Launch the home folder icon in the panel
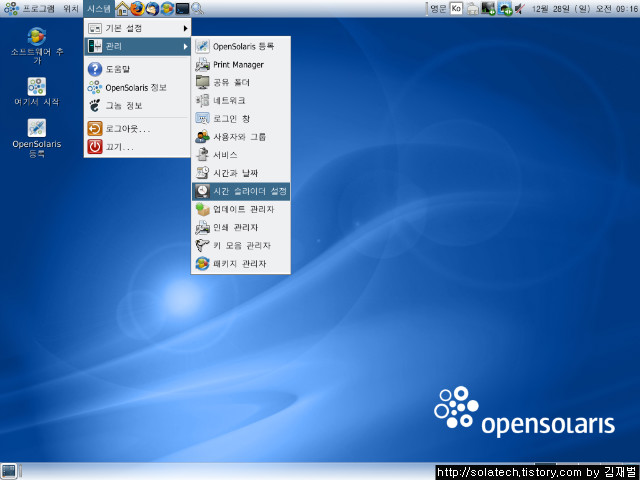The height and width of the screenshot is (480, 640). point(122,9)
